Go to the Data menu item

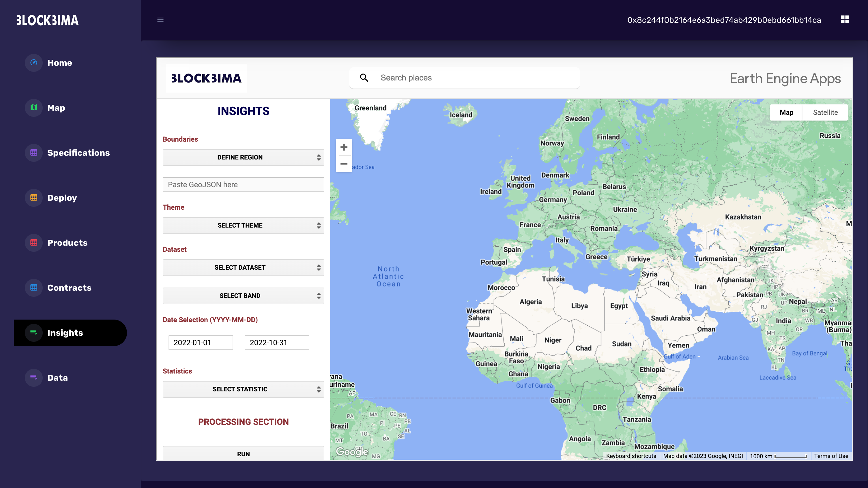tap(57, 378)
